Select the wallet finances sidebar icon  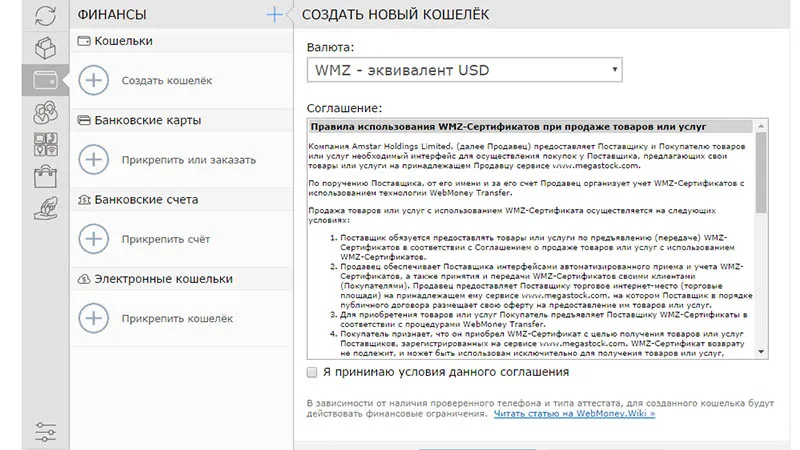pyautogui.click(x=45, y=80)
